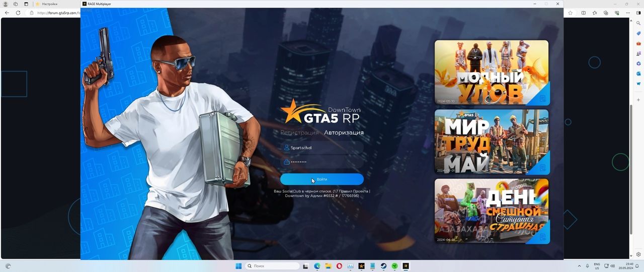Switch the ENG US input language

tap(597, 266)
